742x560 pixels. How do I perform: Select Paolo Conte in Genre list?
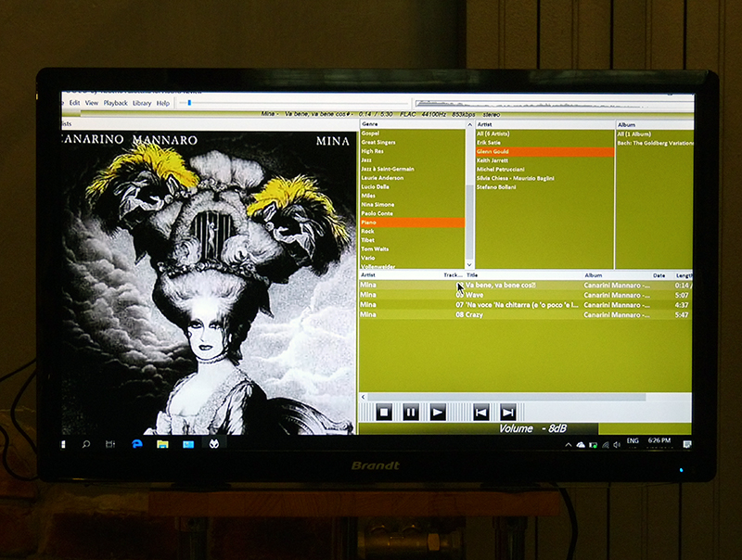point(412,213)
